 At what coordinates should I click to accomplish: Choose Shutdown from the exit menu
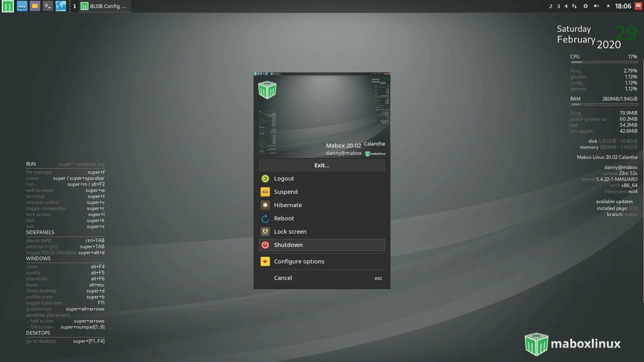click(x=322, y=245)
